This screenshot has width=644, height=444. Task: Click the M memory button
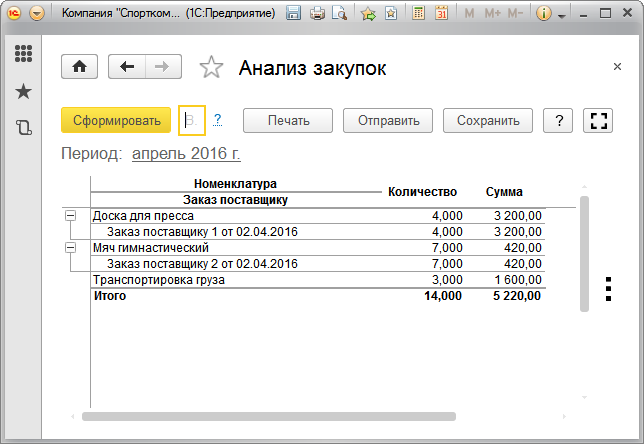click(x=469, y=14)
